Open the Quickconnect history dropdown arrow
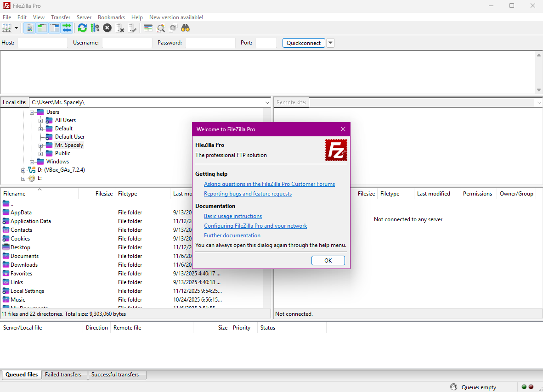Viewport: 543px width, 392px height. click(330, 43)
